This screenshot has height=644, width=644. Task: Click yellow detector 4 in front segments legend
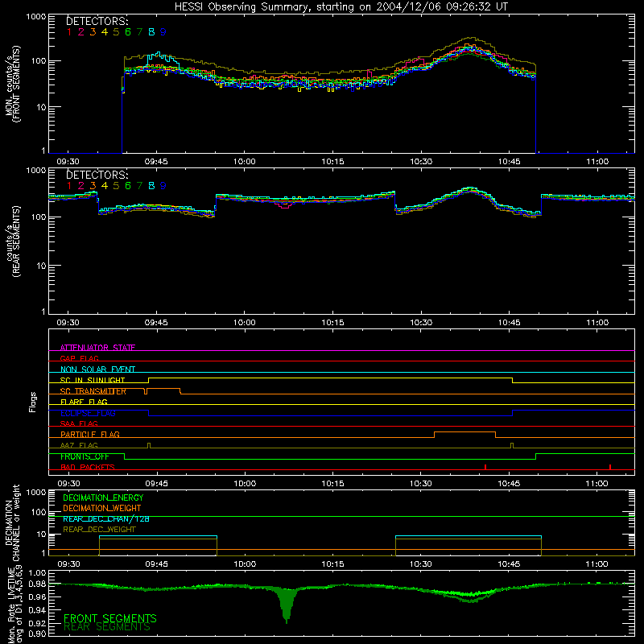(105, 32)
